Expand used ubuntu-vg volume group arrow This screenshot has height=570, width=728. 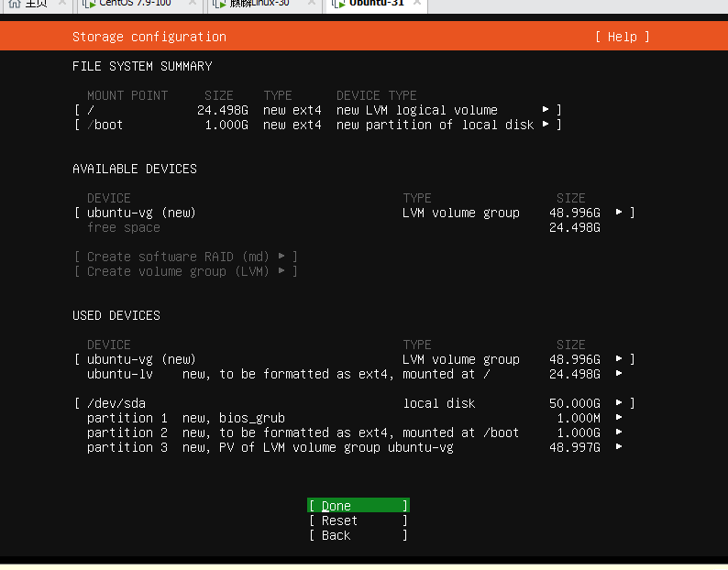click(x=618, y=359)
